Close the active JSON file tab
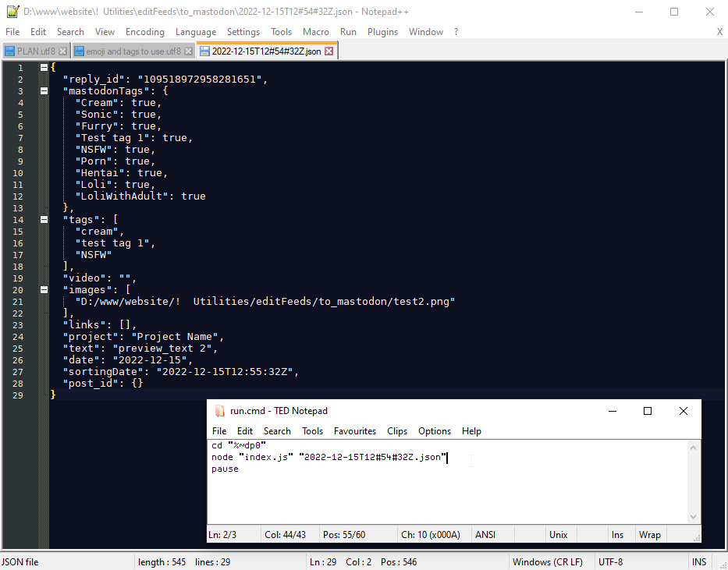 click(328, 51)
